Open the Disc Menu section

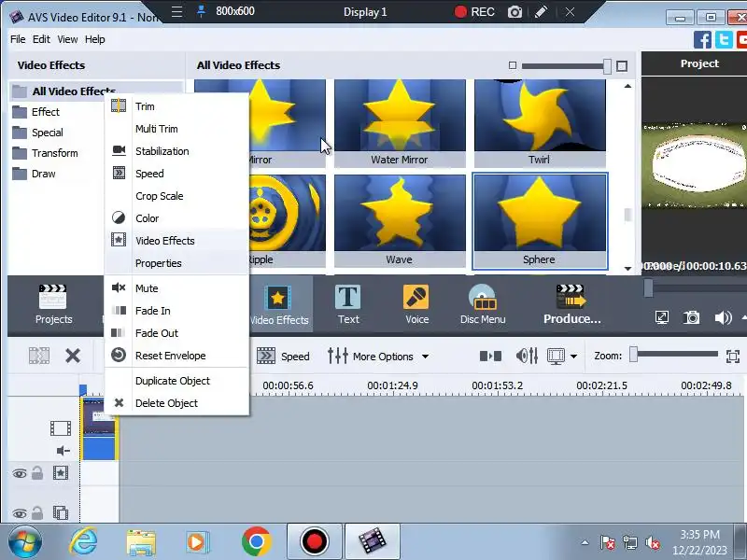click(x=483, y=304)
